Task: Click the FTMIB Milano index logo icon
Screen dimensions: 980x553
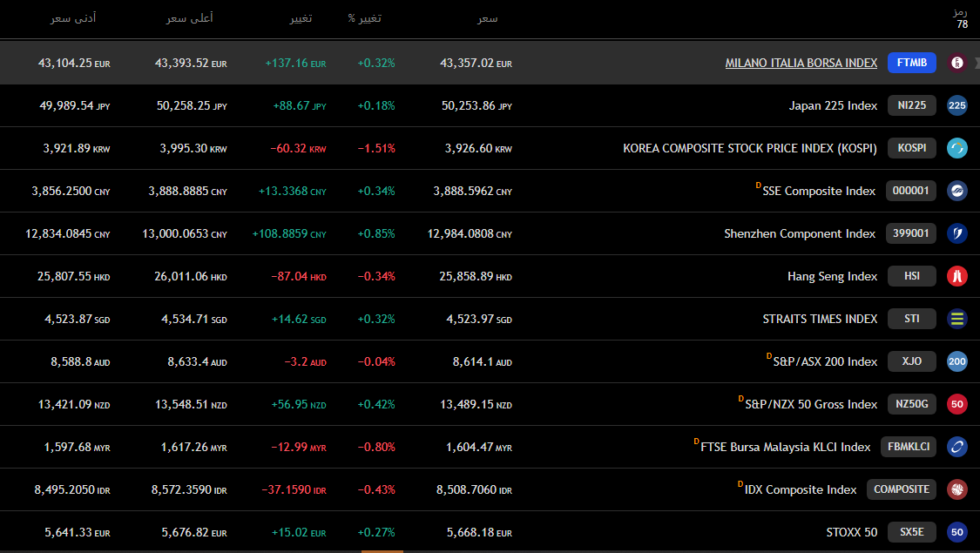Action: pyautogui.click(x=956, y=63)
